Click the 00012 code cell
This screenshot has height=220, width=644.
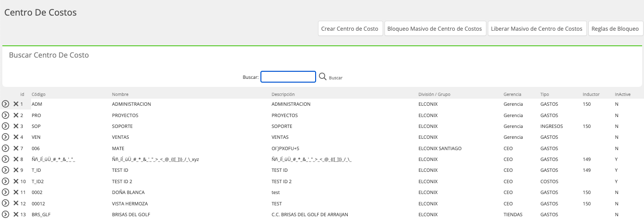pos(38,203)
